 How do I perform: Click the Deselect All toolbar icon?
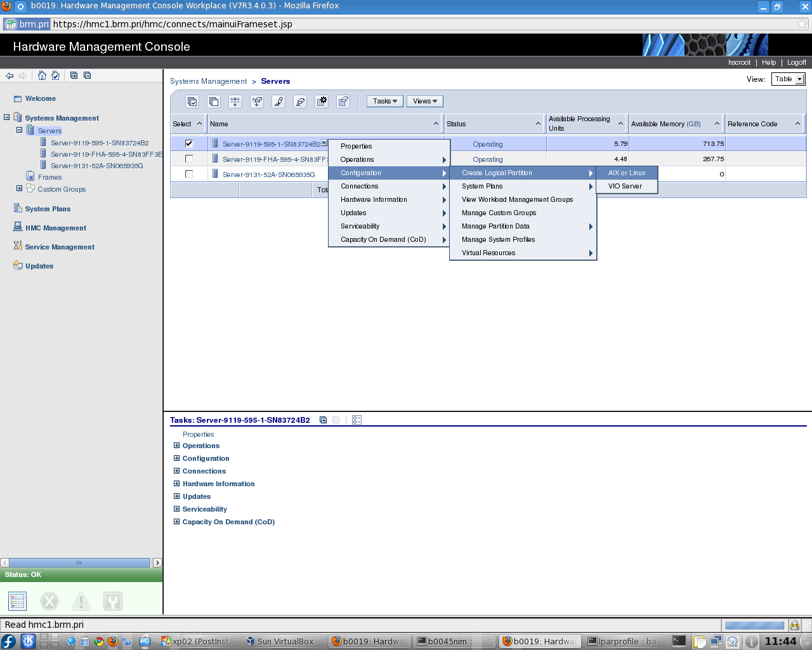pyautogui.click(x=214, y=102)
